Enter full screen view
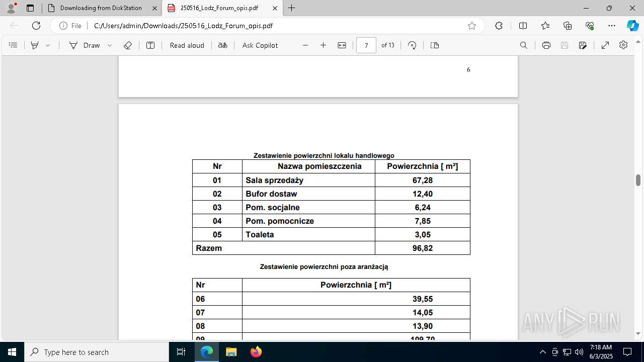The height and width of the screenshot is (362, 644). (x=605, y=45)
